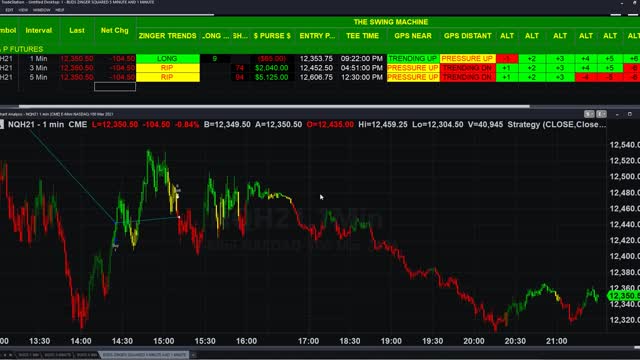Click the 1 Min interval cell

pos(38,59)
